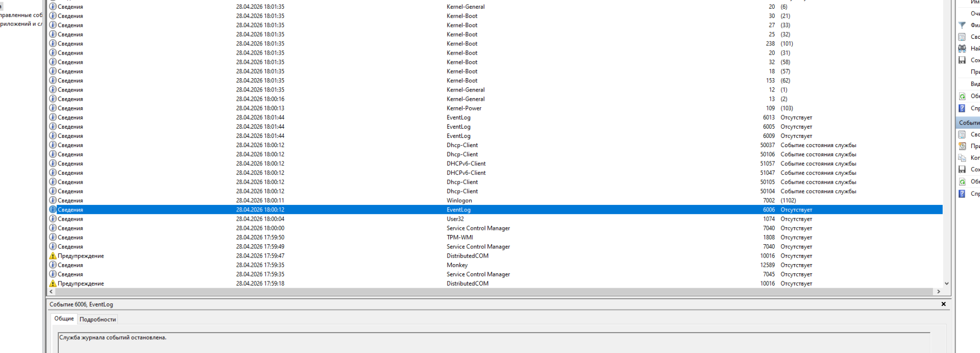Select the DHCPv6-Client event 51057 row
The width and height of the screenshot is (980, 353).
coord(465,163)
